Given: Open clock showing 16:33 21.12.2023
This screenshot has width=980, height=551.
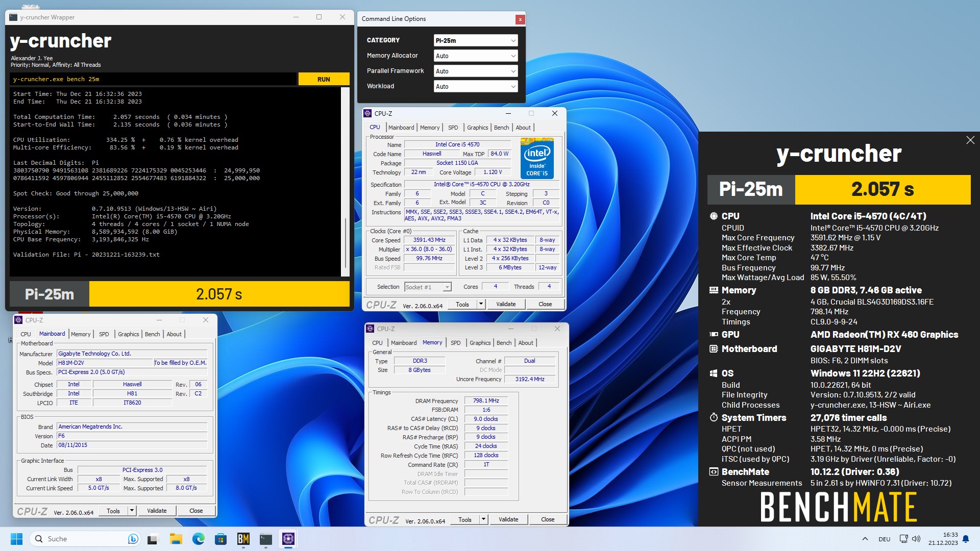Looking at the screenshot, I should pyautogui.click(x=943, y=539).
